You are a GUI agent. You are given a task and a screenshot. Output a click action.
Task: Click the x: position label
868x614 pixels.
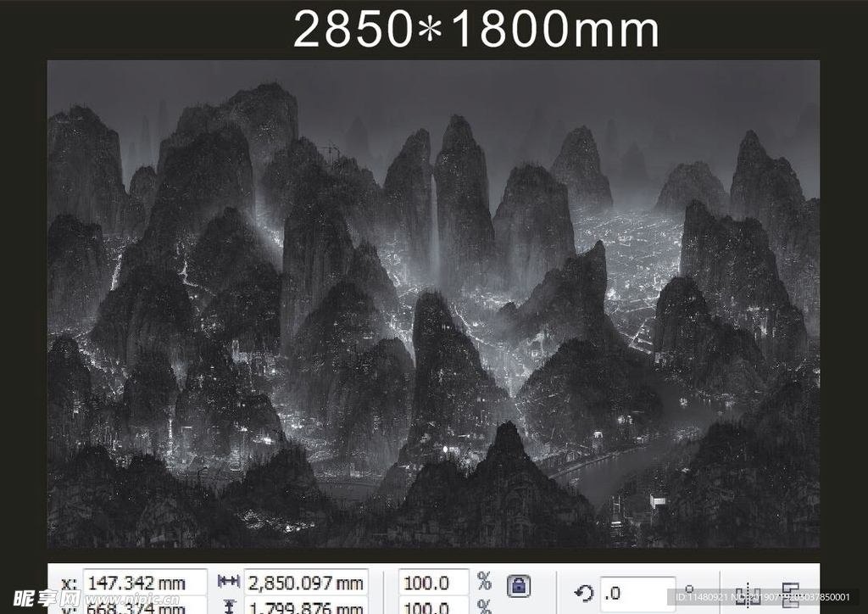pyautogui.click(x=68, y=583)
